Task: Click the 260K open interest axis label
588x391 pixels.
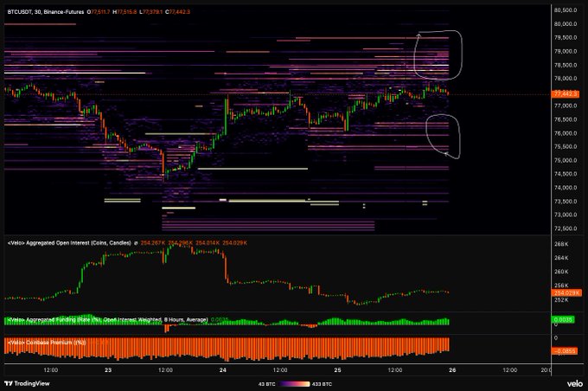Action: (561, 272)
